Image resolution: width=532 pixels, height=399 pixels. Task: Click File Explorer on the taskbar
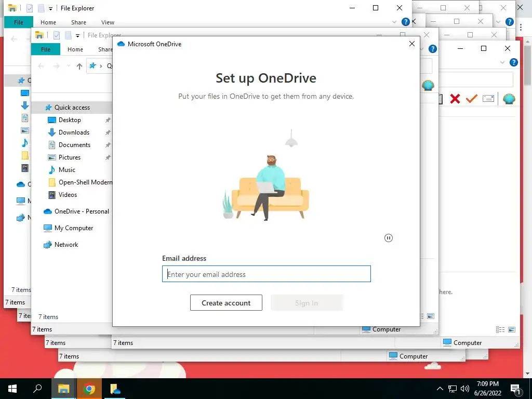coord(63,389)
